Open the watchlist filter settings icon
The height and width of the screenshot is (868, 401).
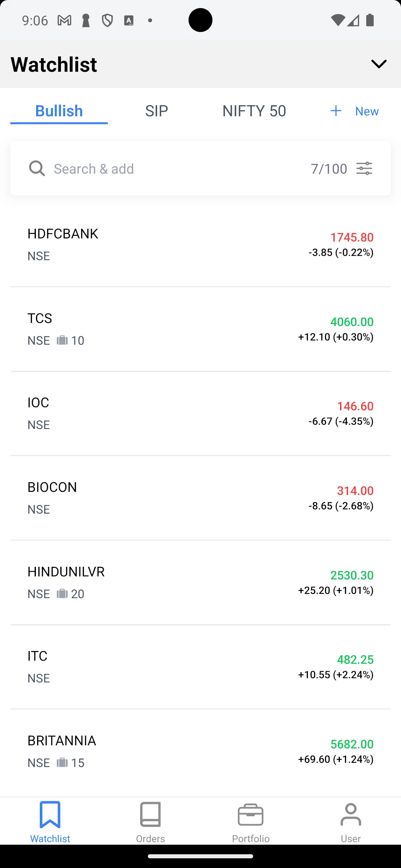[x=364, y=168]
